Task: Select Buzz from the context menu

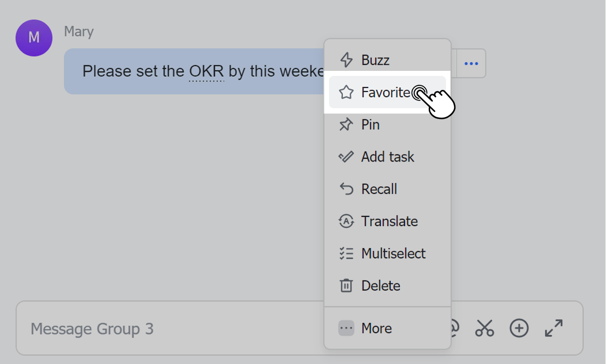Action: click(375, 60)
